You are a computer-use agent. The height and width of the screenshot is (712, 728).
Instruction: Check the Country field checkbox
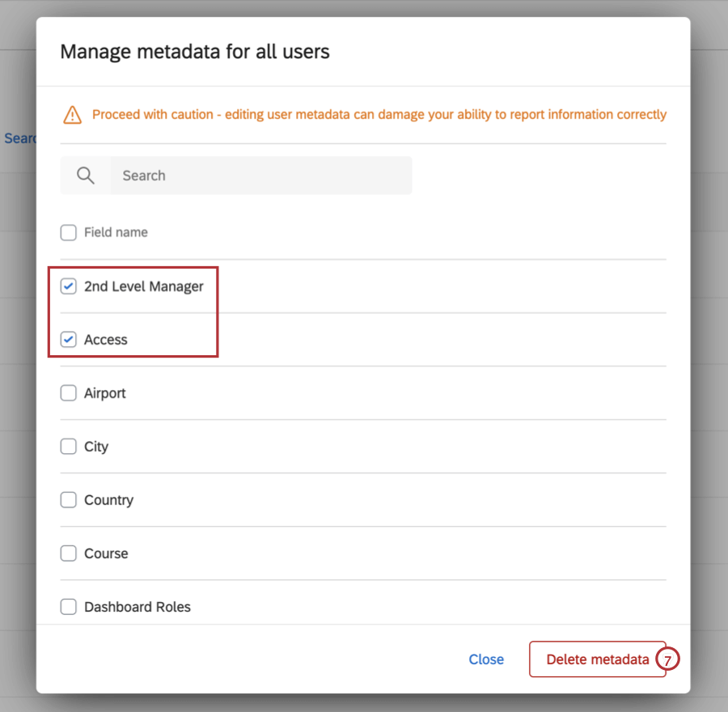tap(68, 499)
